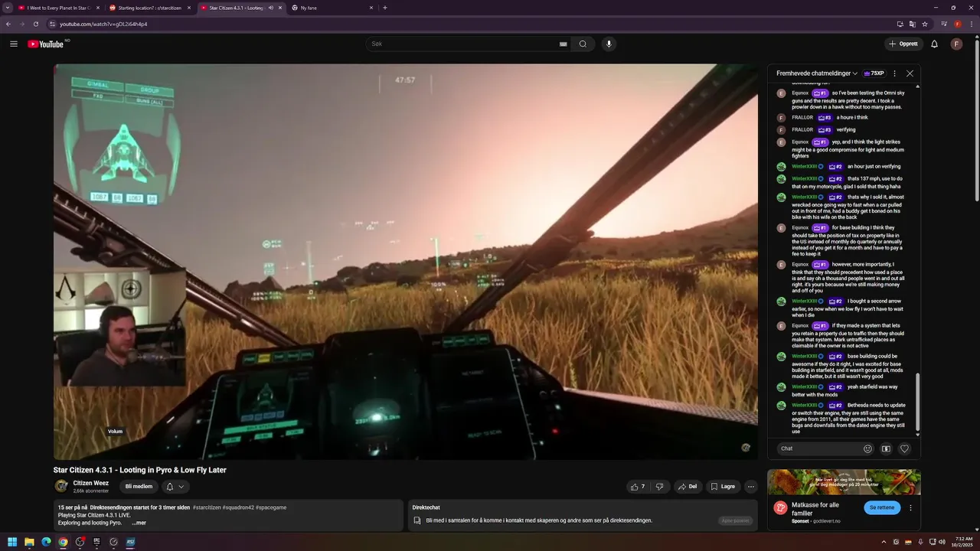Viewport: 980px width, 551px height.
Task: Launch File Explorer from the taskbar
Action: (29, 542)
